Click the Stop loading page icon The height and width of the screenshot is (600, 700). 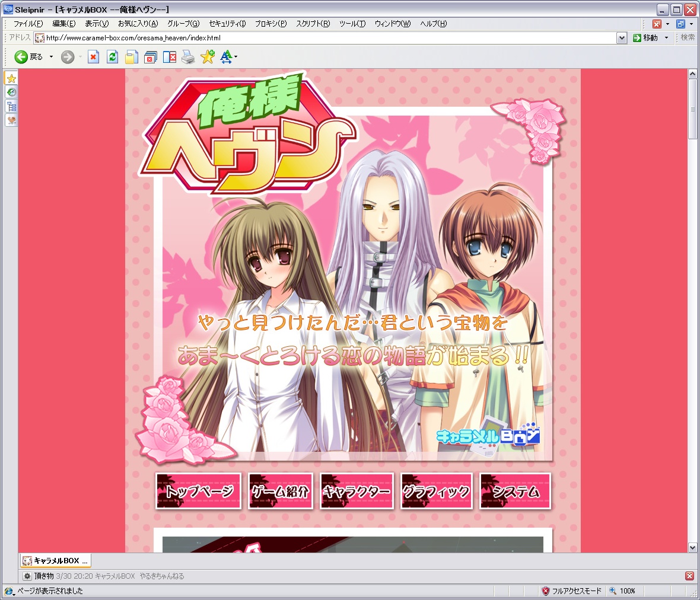coord(93,57)
